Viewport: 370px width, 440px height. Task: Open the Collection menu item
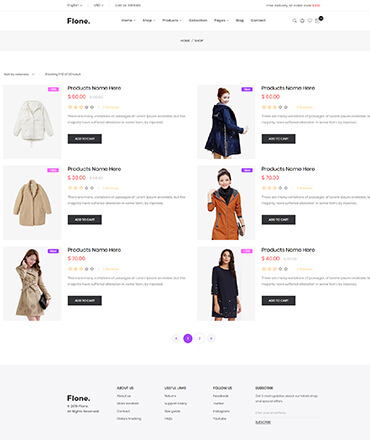tap(198, 20)
